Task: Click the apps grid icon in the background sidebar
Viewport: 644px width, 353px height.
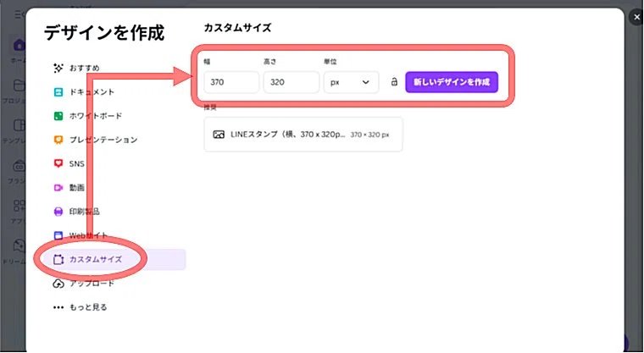Action: pos(19,206)
